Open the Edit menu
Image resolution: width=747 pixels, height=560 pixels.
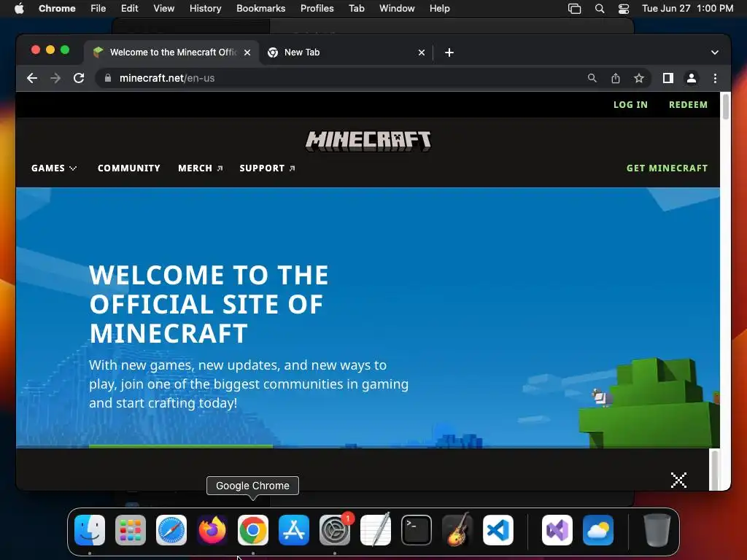tap(130, 9)
